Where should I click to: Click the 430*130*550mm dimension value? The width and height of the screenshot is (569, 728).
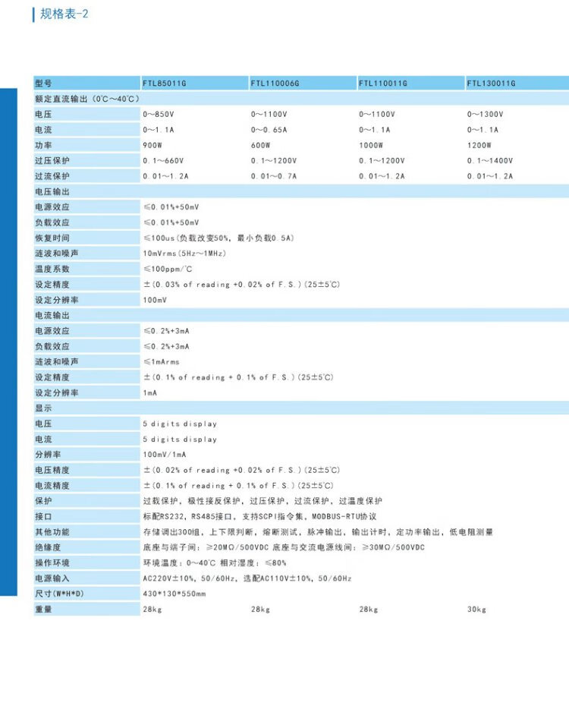click(x=174, y=594)
